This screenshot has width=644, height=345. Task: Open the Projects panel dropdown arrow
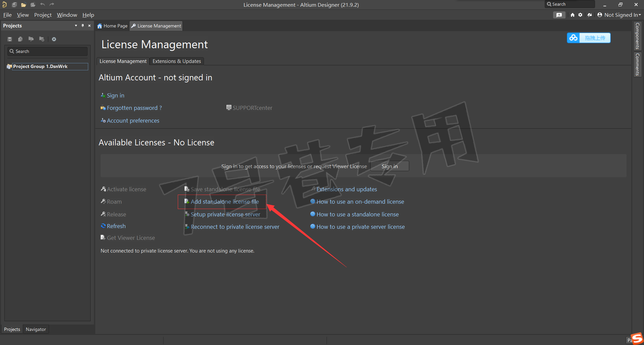click(76, 25)
